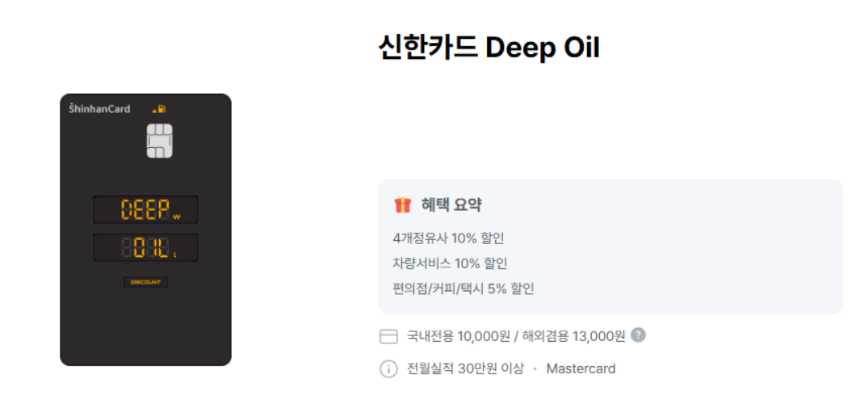Click the annual fee help question mark icon
Screen dimensions: 868x417
tap(638, 335)
